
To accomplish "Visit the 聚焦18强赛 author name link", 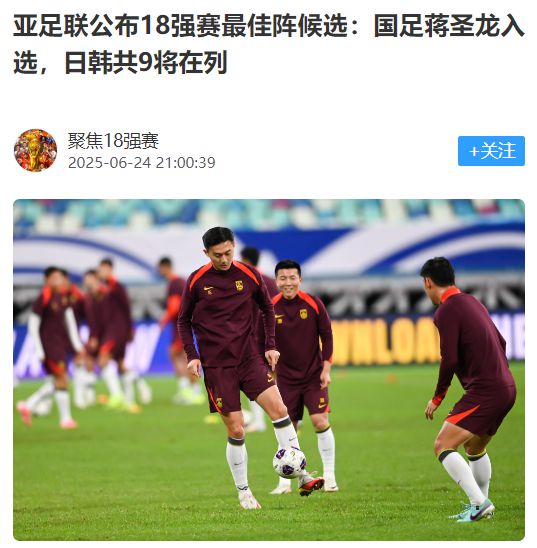I will (113, 141).
